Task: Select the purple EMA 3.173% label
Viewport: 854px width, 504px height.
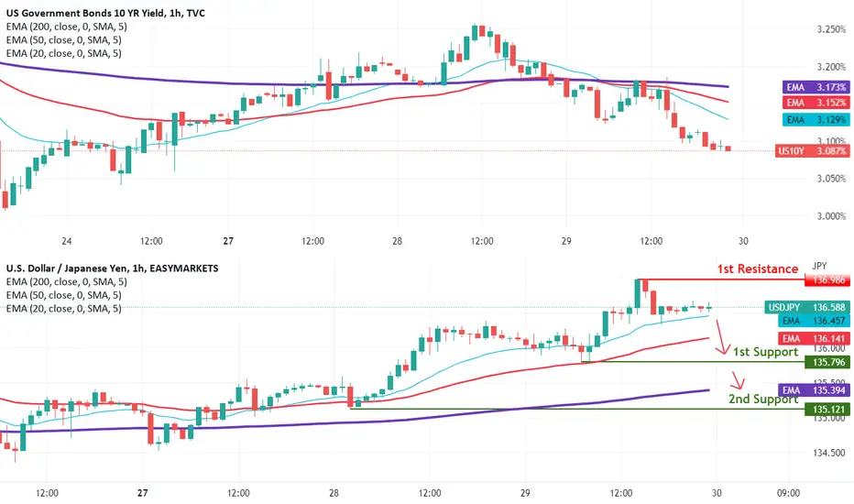Action: [816, 87]
